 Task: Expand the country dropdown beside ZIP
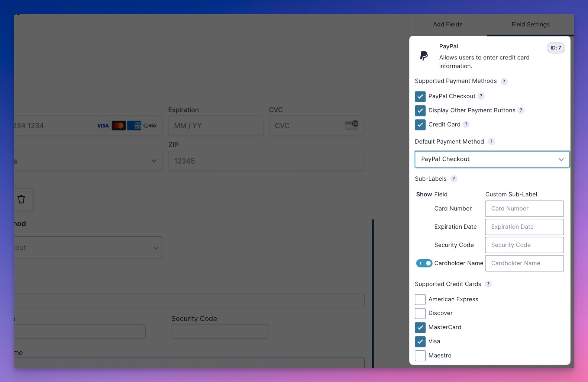(x=88, y=161)
